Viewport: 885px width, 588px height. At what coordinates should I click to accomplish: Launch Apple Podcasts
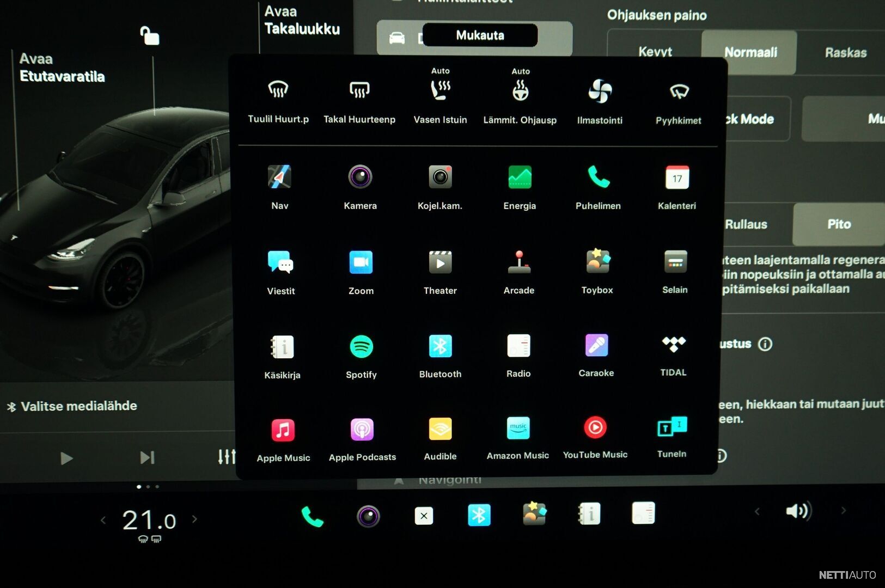[362, 439]
